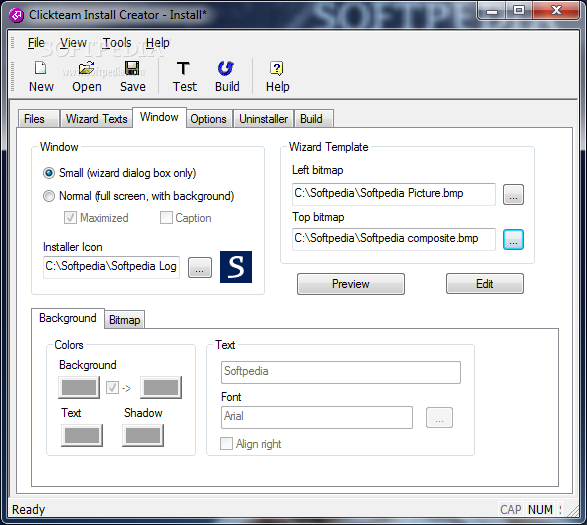Browse for the Top bitmap file
This screenshot has height=525, width=587.
click(513, 240)
